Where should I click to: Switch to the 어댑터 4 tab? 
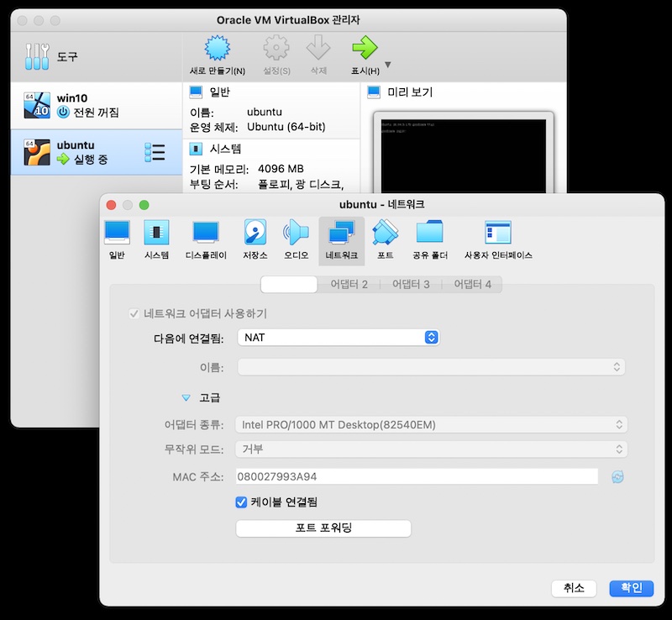coord(472,284)
